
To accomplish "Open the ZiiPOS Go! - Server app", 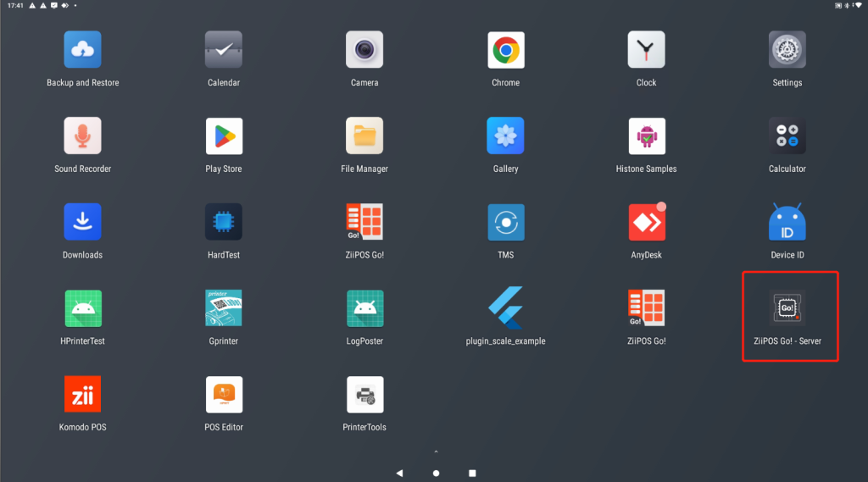I will 787,308.
